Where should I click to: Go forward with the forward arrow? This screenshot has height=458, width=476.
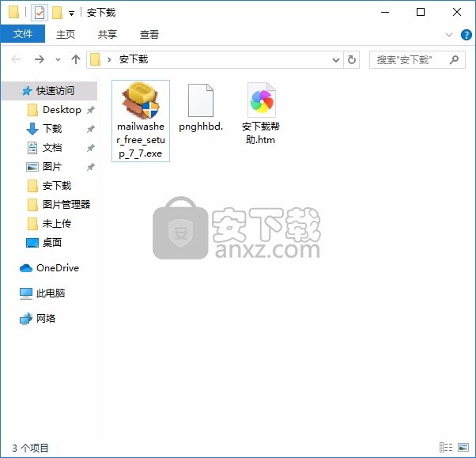(x=40, y=59)
